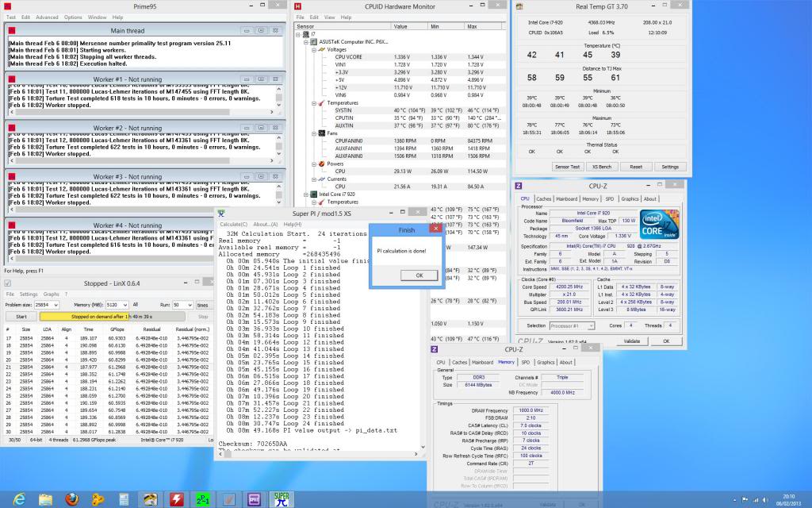Switch to SPD tab in CPU-Z memory window
Screen dimensions: 812x508
525,362
